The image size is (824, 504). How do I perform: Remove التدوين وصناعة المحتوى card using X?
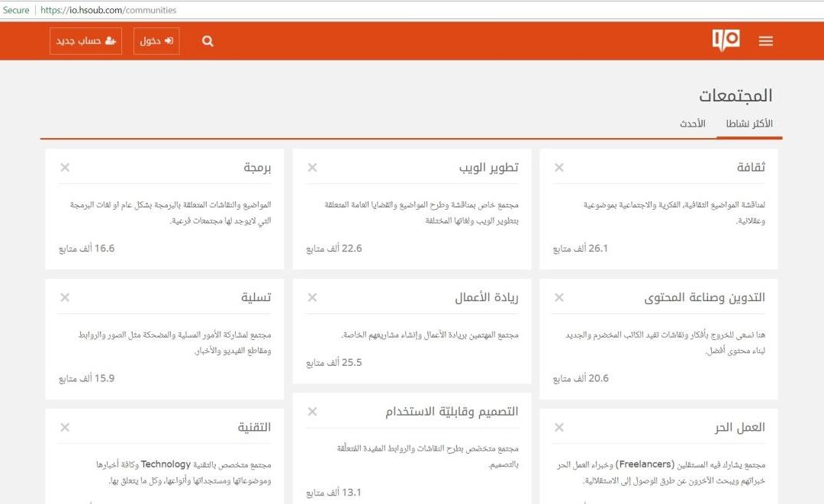[559, 297]
